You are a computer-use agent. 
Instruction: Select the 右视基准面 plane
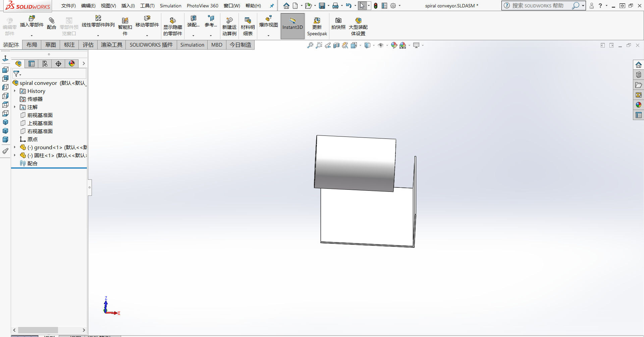point(37,131)
